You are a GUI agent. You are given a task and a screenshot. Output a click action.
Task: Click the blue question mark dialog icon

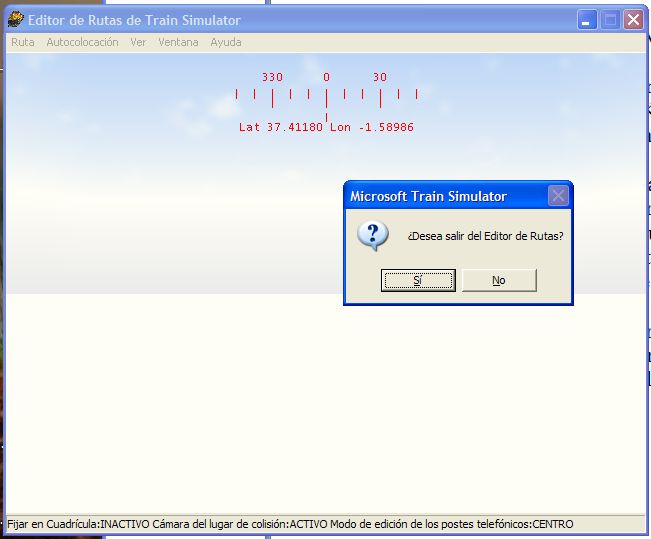(x=372, y=236)
